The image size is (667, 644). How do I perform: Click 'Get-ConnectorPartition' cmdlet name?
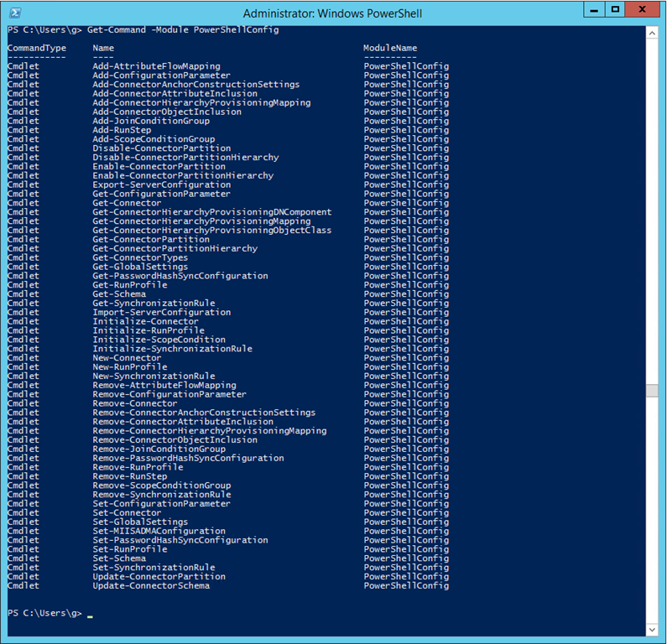pyautogui.click(x=151, y=240)
